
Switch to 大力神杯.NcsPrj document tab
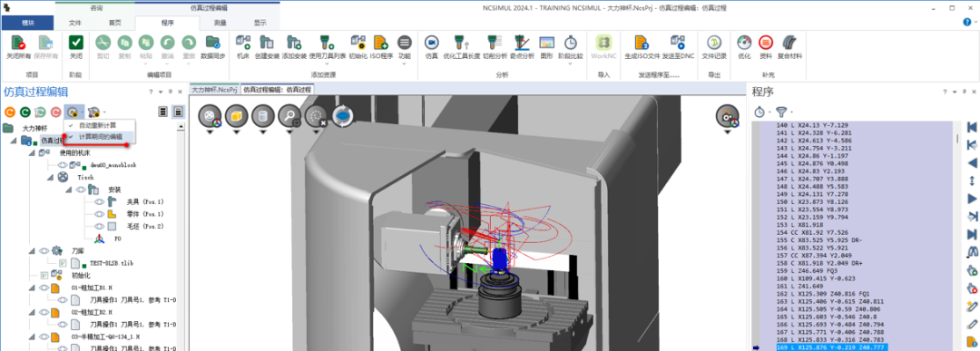[214, 89]
